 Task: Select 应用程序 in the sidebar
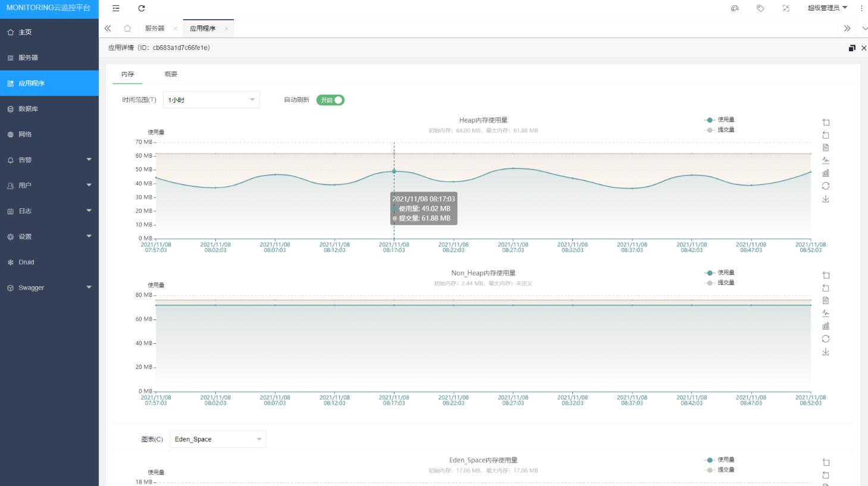[x=49, y=83]
